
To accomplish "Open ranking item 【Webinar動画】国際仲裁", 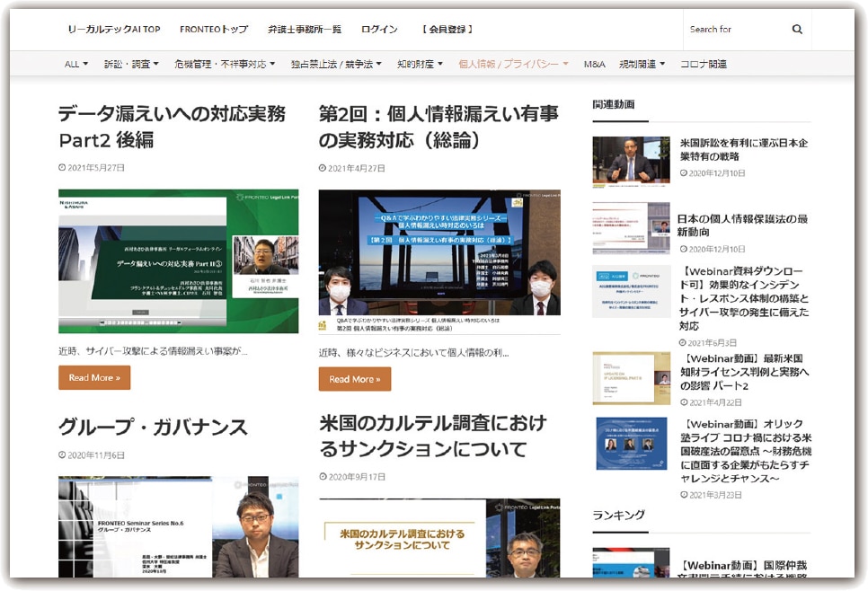I will pyautogui.click(x=742, y=570).
